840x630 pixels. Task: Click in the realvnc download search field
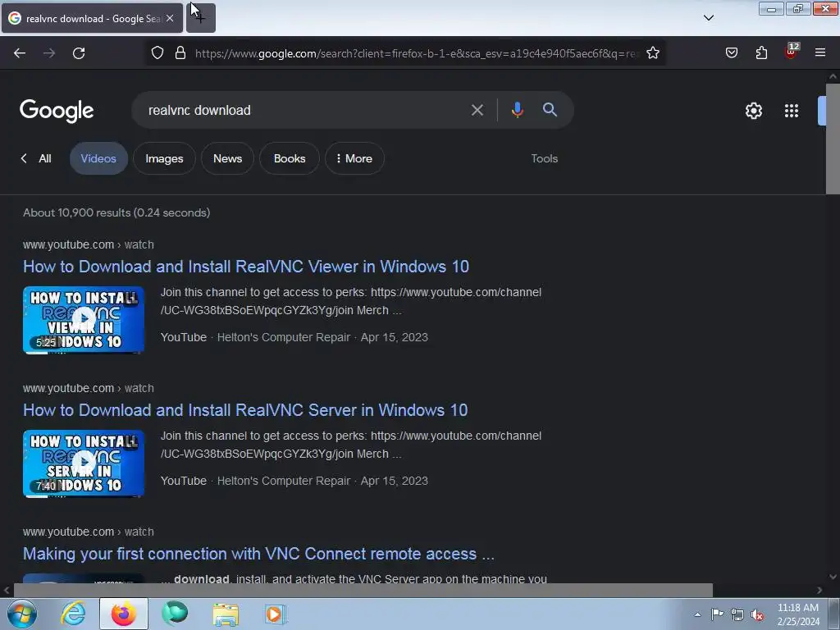pos(300,111)
